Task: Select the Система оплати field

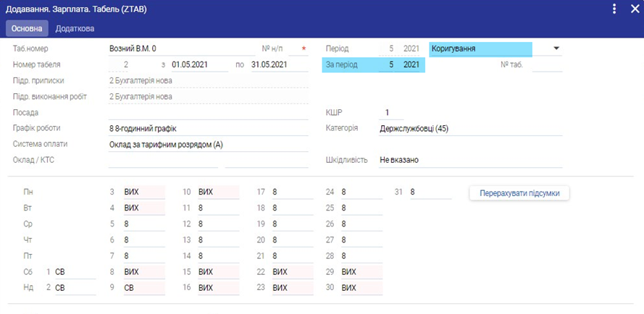Action: (208, 144)
